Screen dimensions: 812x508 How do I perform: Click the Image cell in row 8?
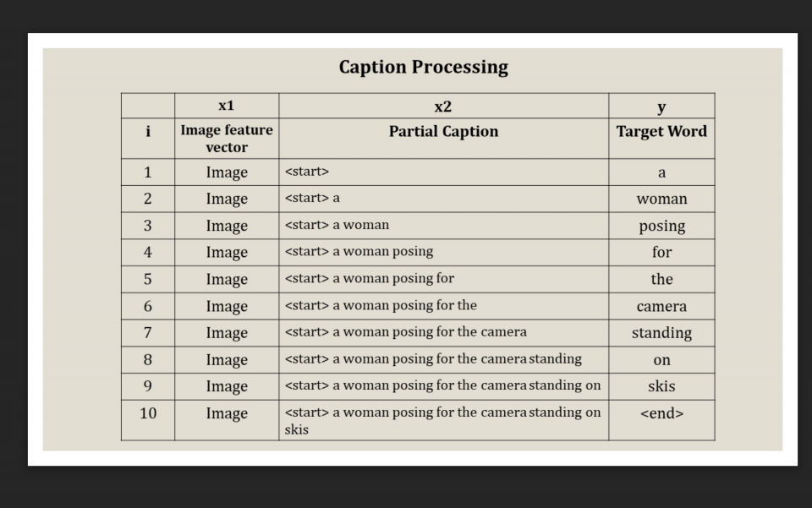pyautogui.click(x=227, y=360)
